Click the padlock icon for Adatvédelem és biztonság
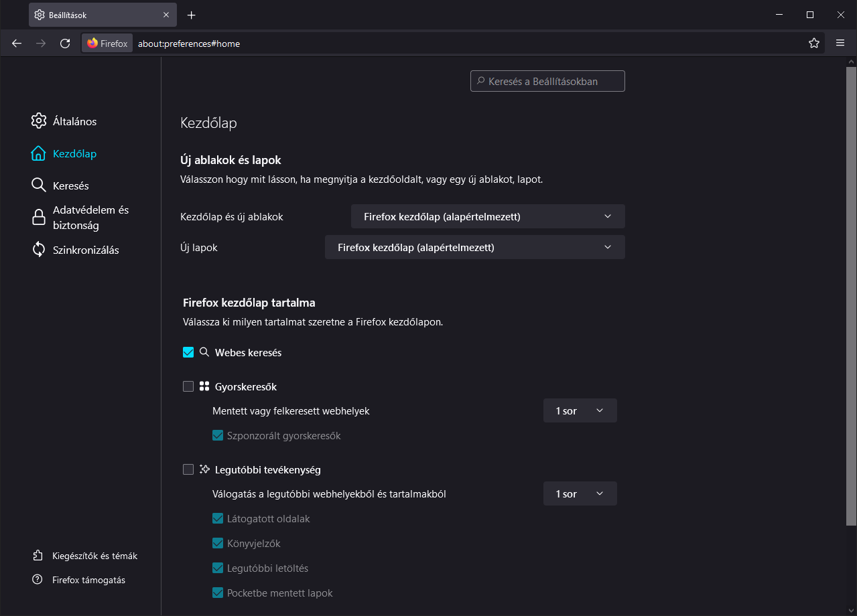The width and height of the screenshot is (857, 616). point(39,218)
